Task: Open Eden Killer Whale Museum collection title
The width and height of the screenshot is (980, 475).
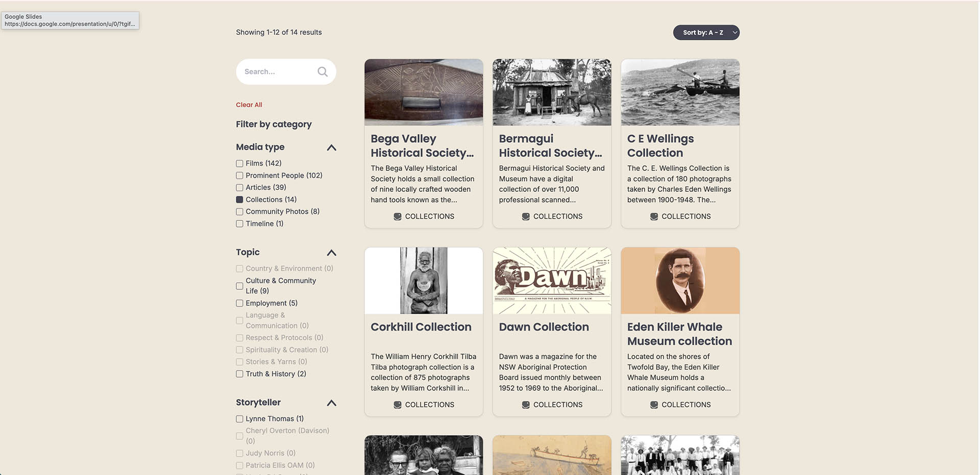Action: (679, 334)
